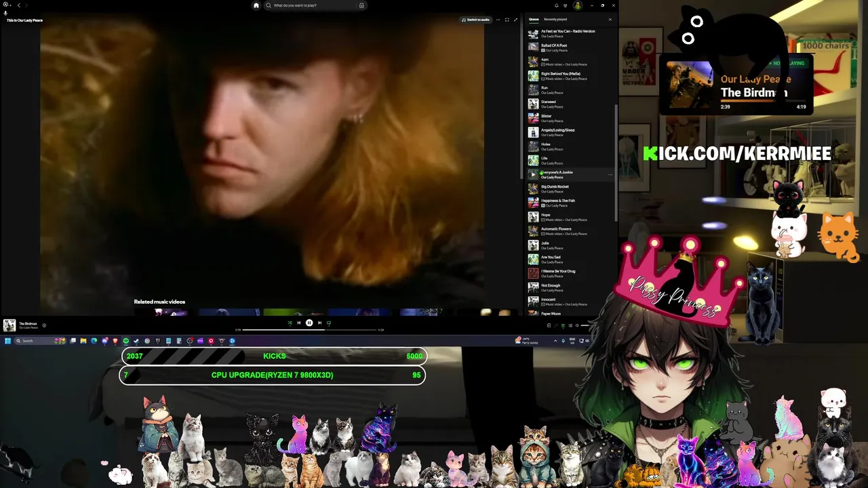Open video more options (three dots)
The height and width of the screenshot is (488, 868).
[x=498, y=20]
